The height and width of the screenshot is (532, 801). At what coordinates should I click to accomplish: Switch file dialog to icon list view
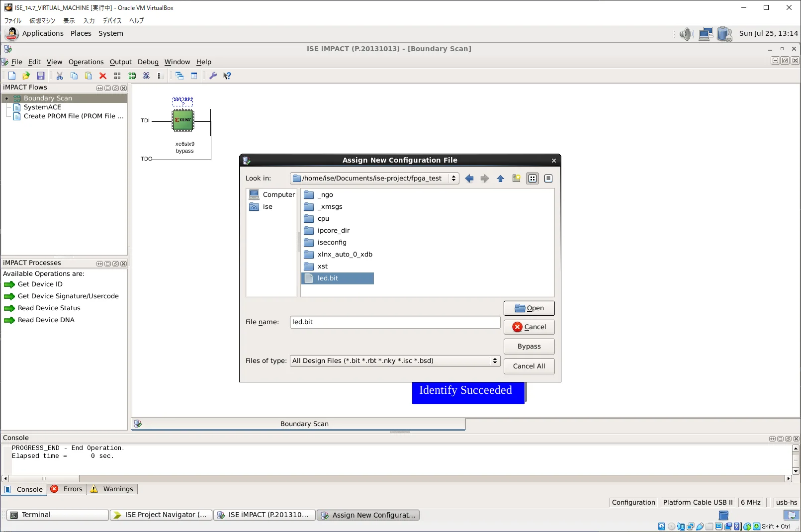(533, 178)
